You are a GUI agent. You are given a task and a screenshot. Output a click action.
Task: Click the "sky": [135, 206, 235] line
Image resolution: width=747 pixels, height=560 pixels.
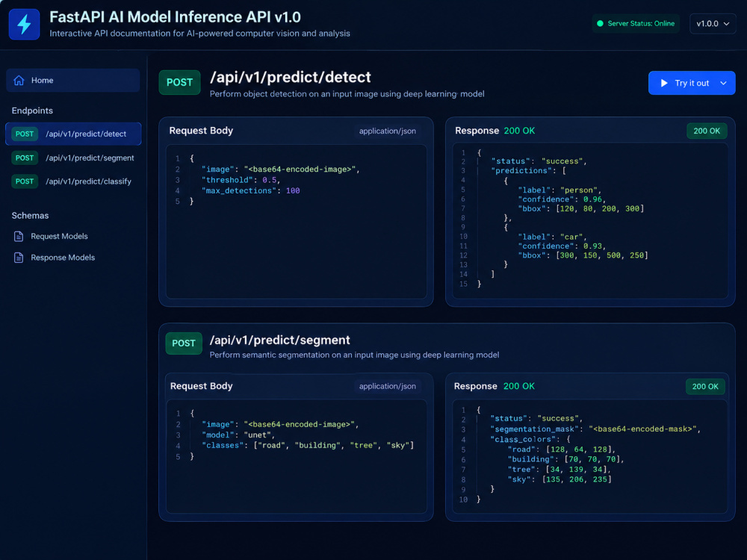coord(560,479)
